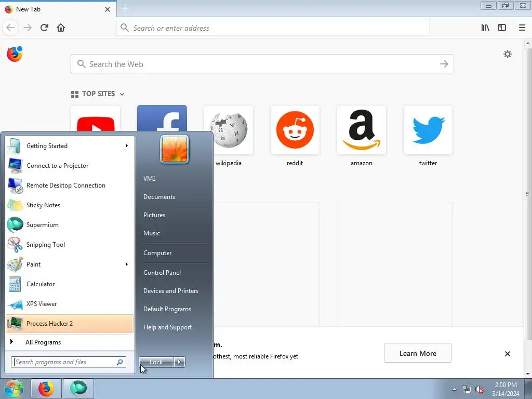This screenshot has height=399, width=532.
Task: Focus the Search the Web field
Action: 262,64
